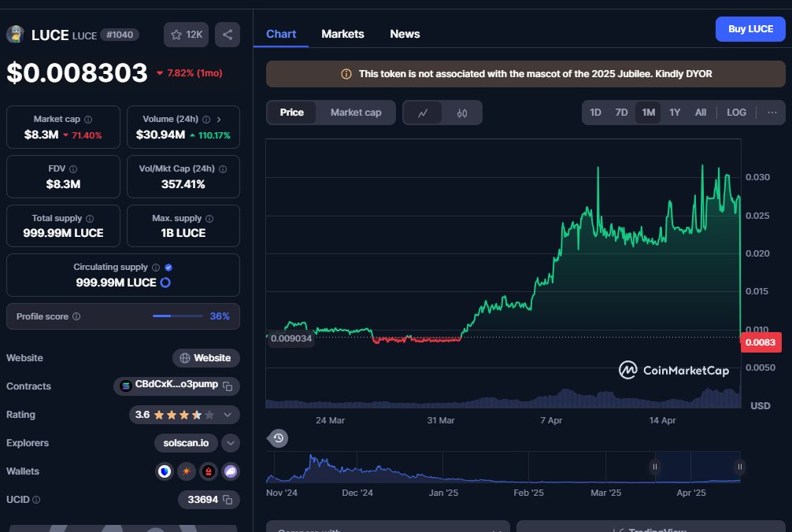Set chart range to 1D
This screenshot has height=532, width=792.
[x=595, y=113]
